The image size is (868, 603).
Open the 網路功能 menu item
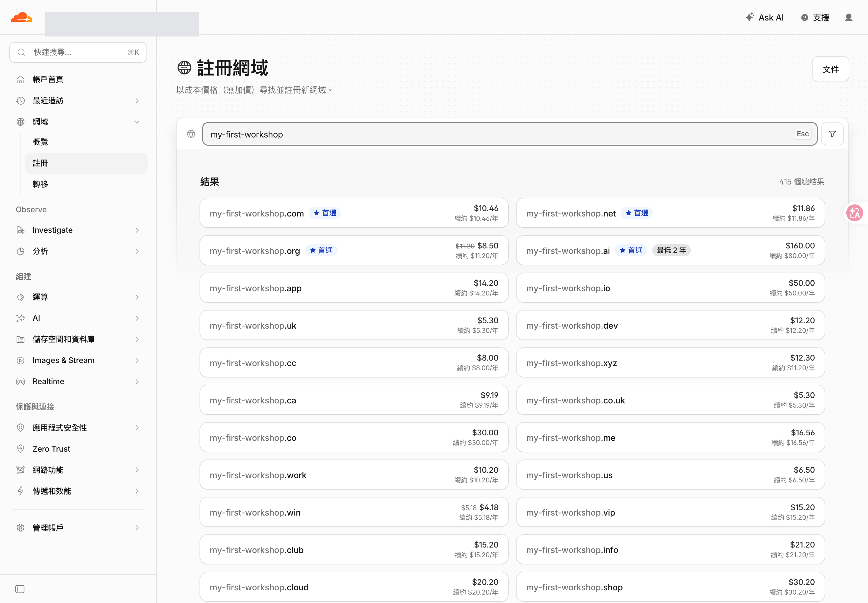point(78,470)
